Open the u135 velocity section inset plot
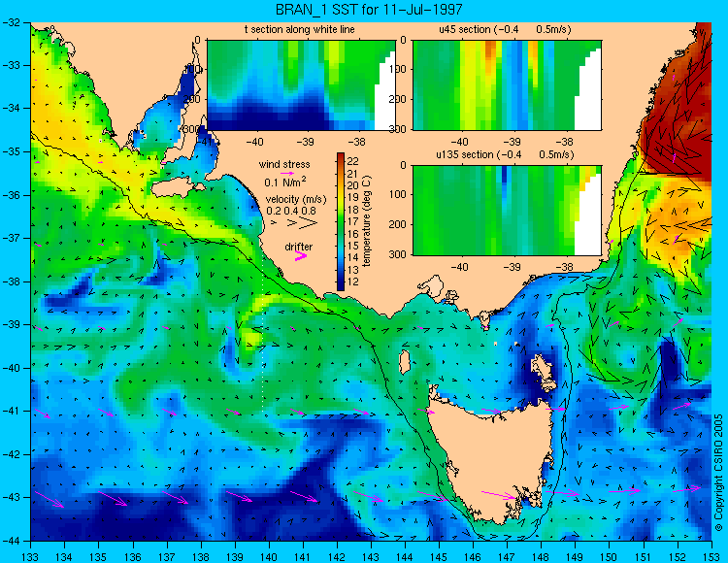The width and height of the screenshot is (728, 563). 507,210
